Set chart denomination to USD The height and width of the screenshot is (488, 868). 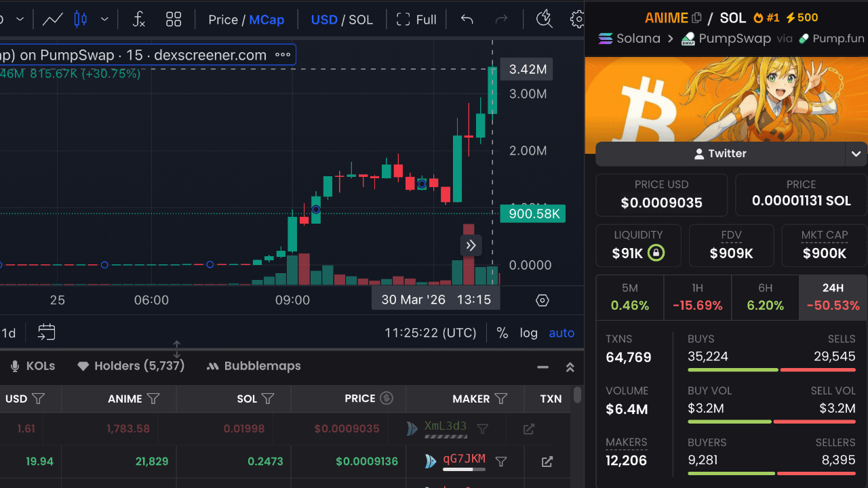coord(324,20)
